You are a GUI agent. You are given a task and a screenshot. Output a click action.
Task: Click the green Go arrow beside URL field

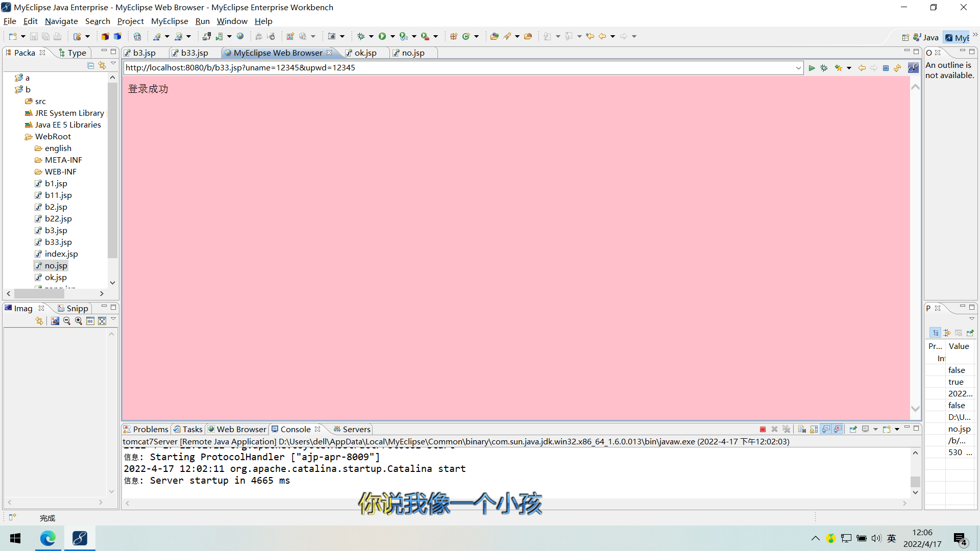pos(812,68)
